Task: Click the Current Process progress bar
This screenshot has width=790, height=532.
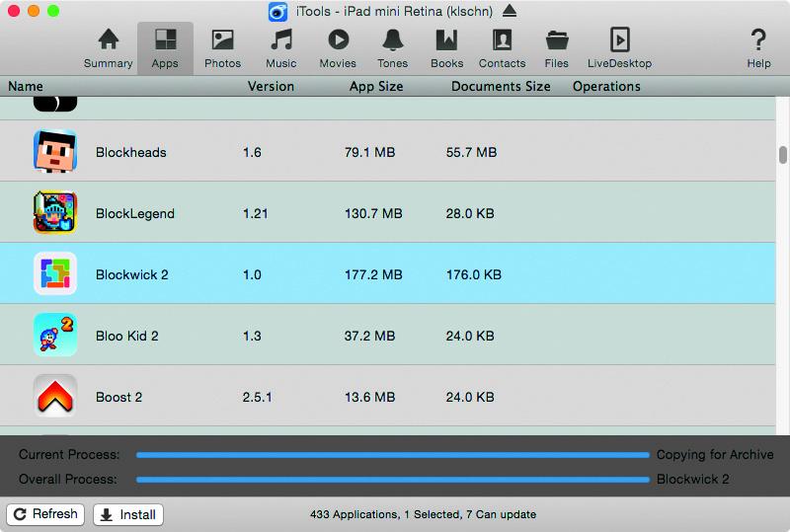Action: coord(393,455)
